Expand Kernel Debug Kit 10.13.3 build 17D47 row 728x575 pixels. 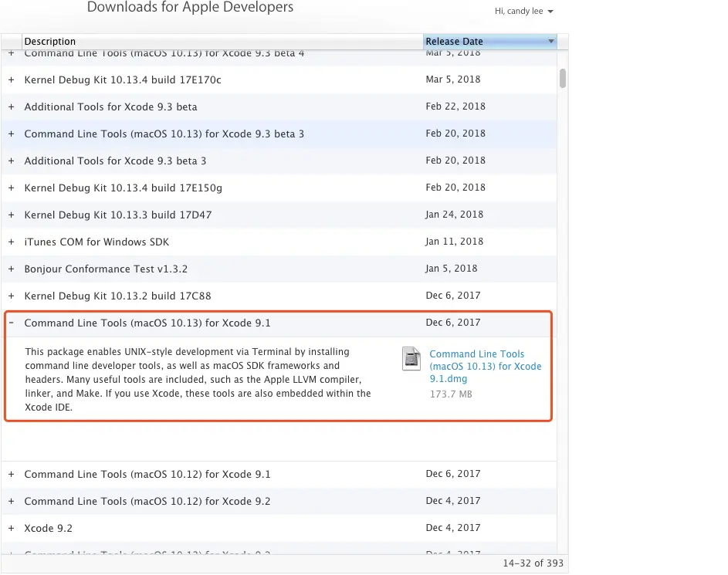[11, 215]
